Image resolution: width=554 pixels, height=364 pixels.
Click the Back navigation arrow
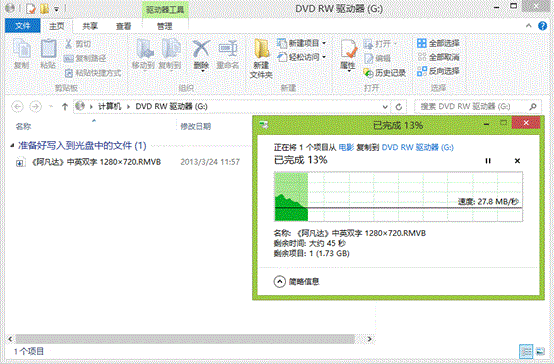[17, 106]
